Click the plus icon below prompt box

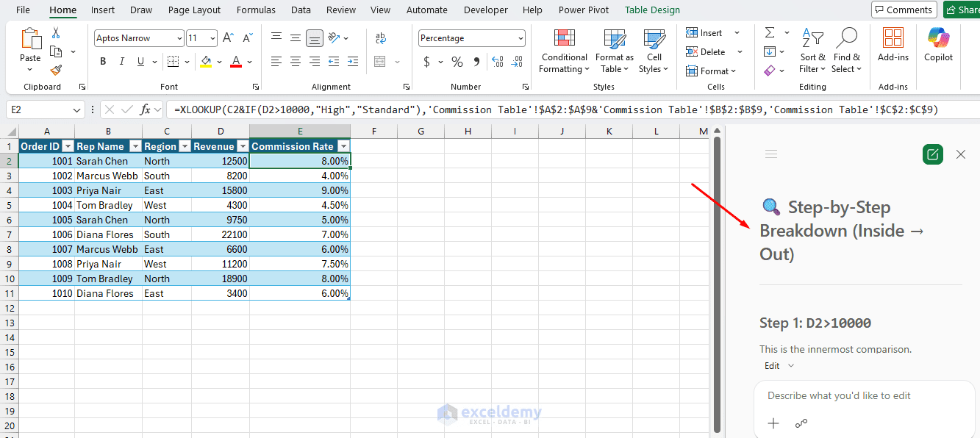pyautogui.click(x=773, y=423)
